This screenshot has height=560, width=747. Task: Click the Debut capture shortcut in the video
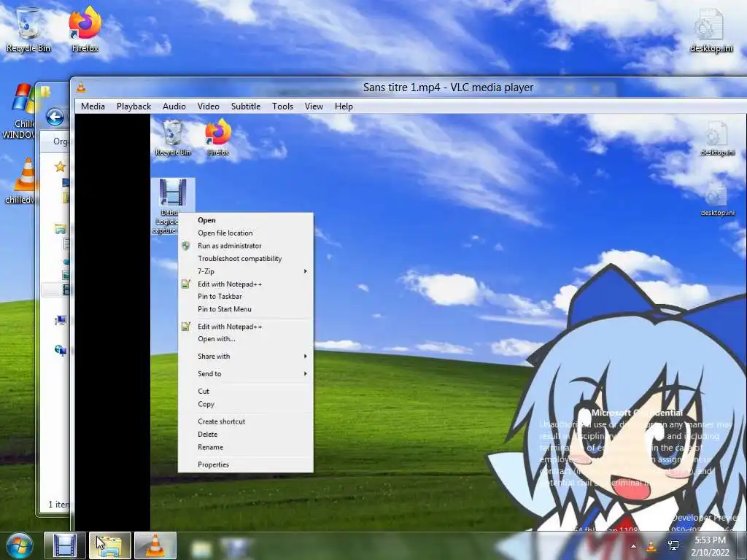pos(172,206)
